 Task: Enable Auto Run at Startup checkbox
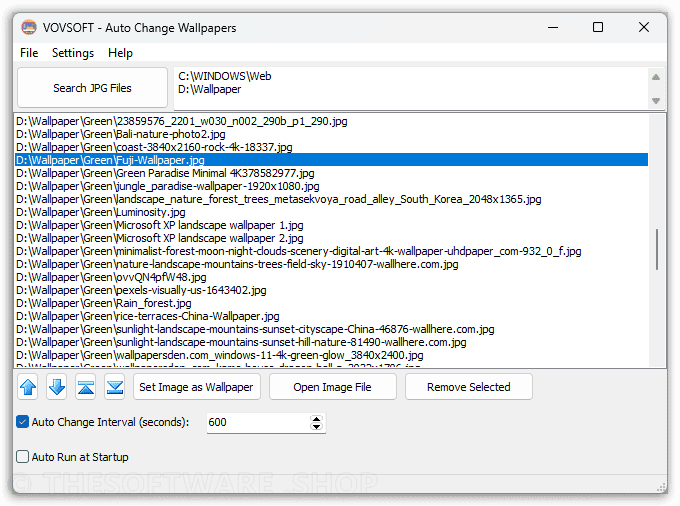coord(23,457)
